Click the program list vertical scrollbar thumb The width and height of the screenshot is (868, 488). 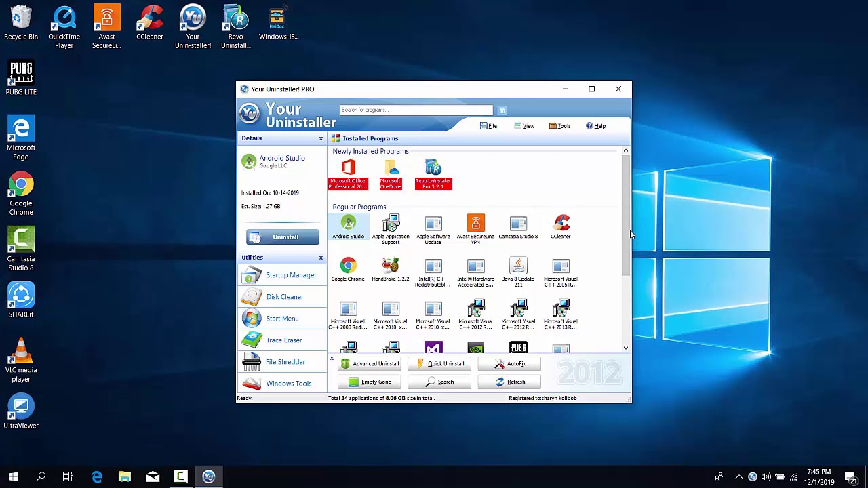[625, 214]
